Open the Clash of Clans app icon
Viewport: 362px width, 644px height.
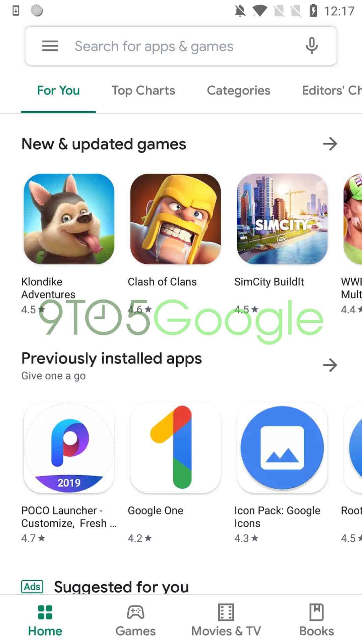click(x=175, y=219)
